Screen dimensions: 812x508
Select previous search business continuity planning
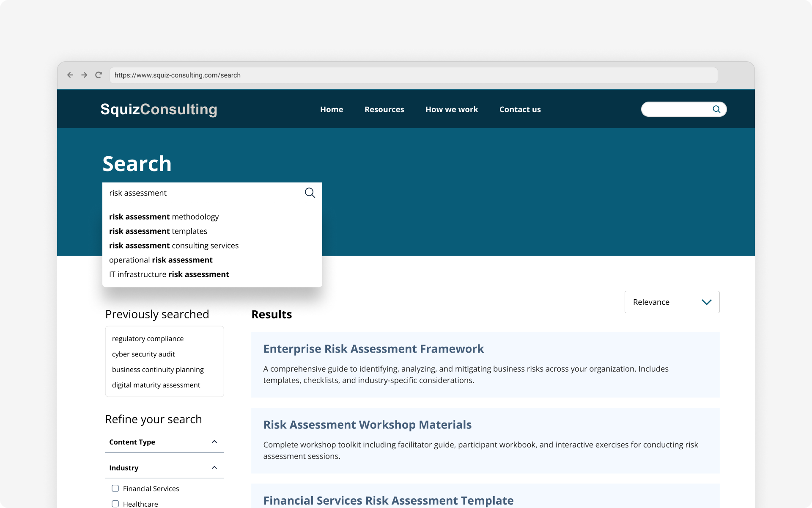(x=158, y=370)
